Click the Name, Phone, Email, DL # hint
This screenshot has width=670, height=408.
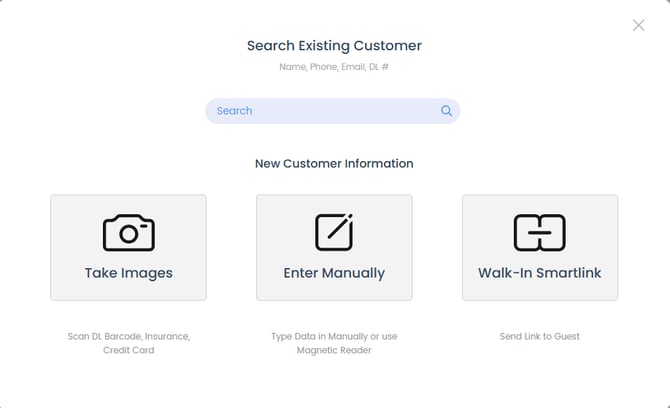[x=334, y=67]
